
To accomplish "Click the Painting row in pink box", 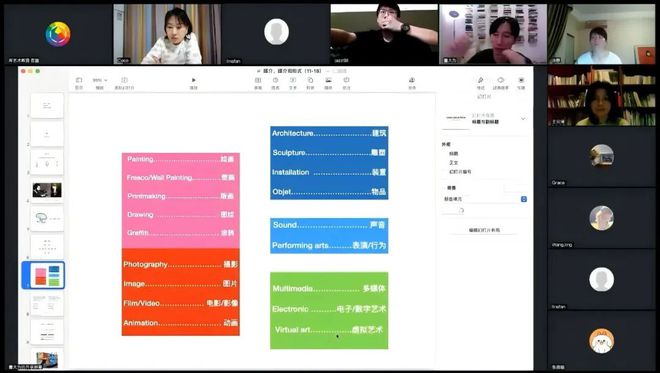I will tap(181, 159).
